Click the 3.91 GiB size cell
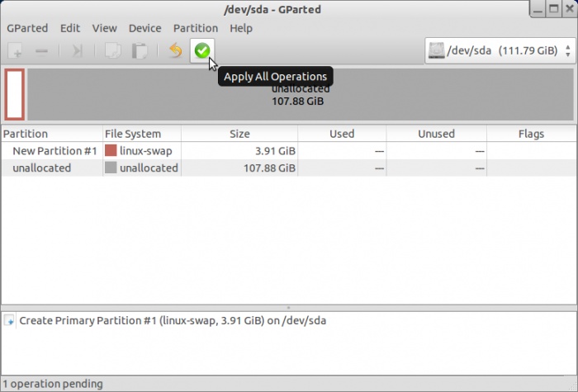 point(275,151)
